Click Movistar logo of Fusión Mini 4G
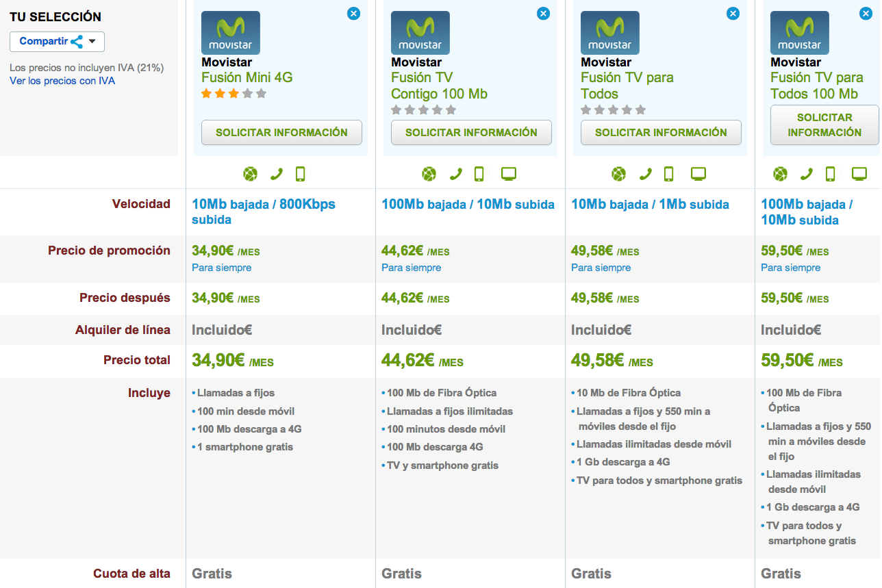The image size is (882, 588). [231, 33]
